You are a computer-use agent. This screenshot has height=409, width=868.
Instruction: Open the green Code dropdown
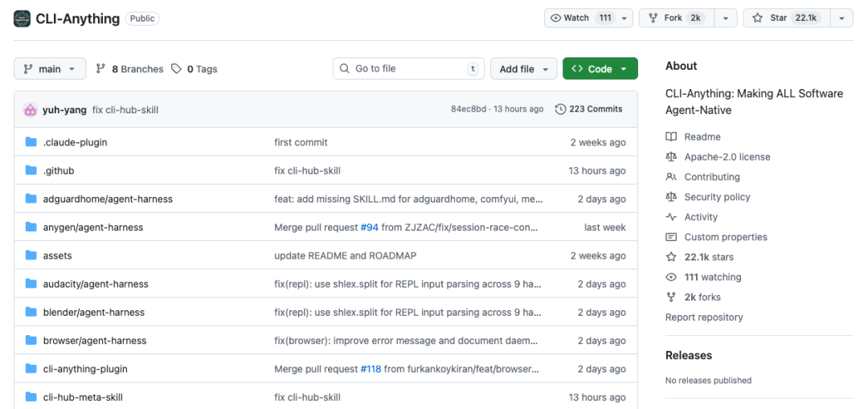[x=600, y=69]
